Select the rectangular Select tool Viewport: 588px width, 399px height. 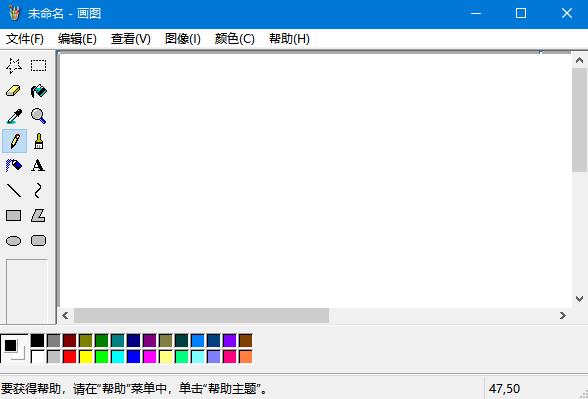tap(38, 66)
